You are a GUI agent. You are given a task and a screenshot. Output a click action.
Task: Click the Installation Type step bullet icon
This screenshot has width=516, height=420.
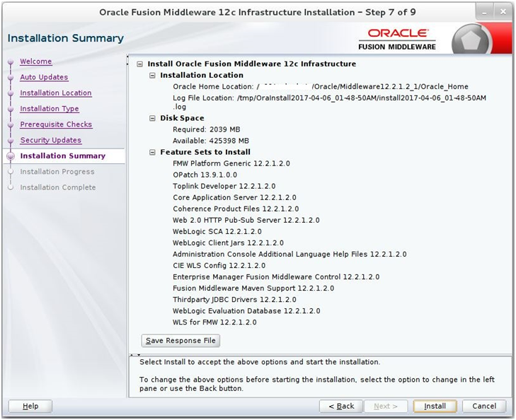pos(11,109)
